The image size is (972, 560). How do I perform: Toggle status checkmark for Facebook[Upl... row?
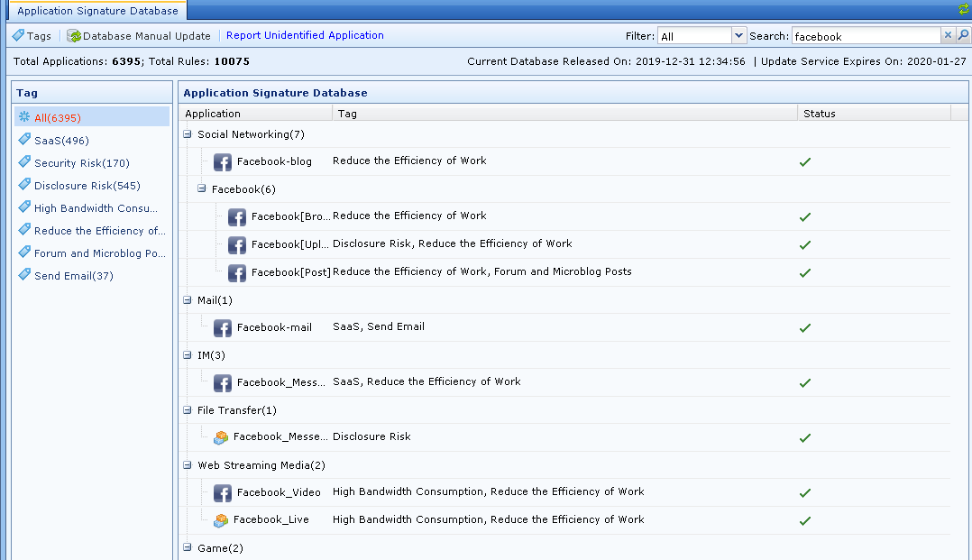click(804, 245)
